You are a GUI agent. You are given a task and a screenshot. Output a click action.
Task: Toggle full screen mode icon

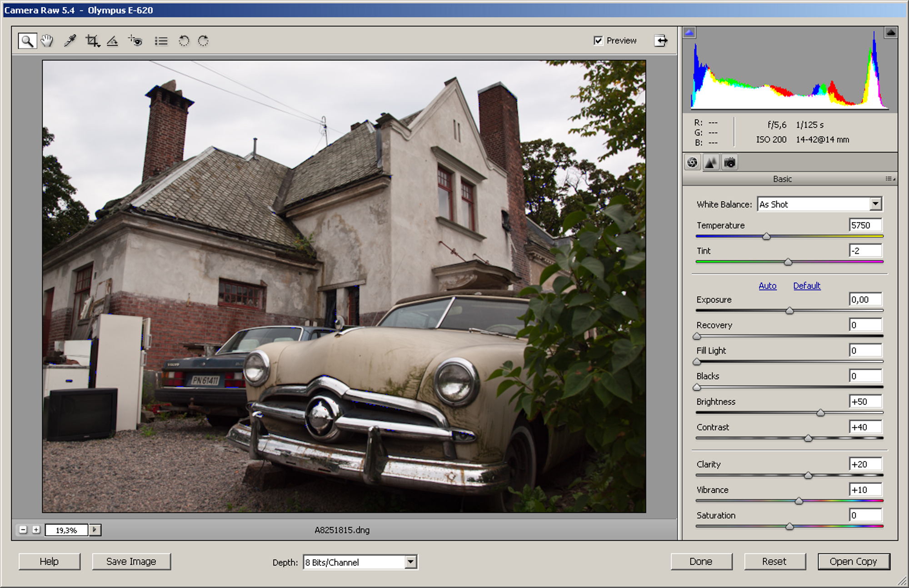click(x=661, y=40)
